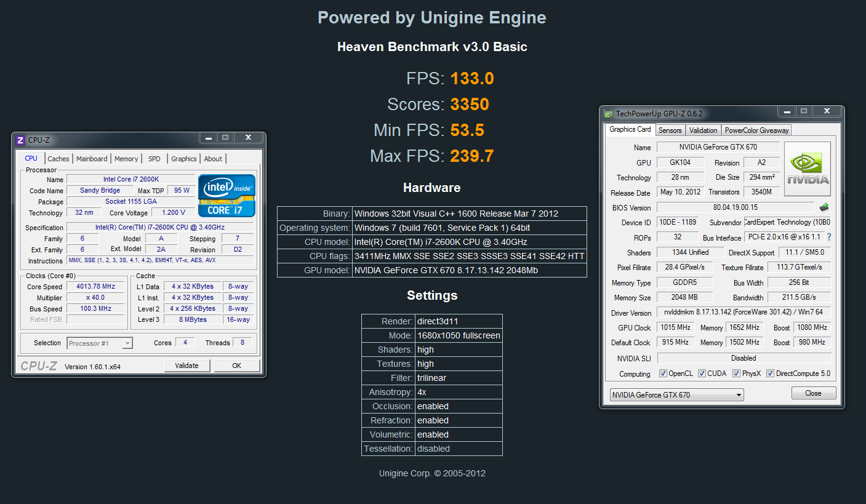This screenshot has height=504, width=866.
Task: Toggle the CUDA checkbox
Action: click(702, 374)
